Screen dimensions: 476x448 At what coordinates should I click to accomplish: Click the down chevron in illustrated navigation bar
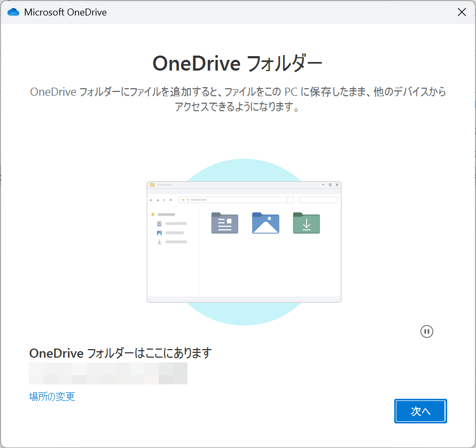pos(164,200)
